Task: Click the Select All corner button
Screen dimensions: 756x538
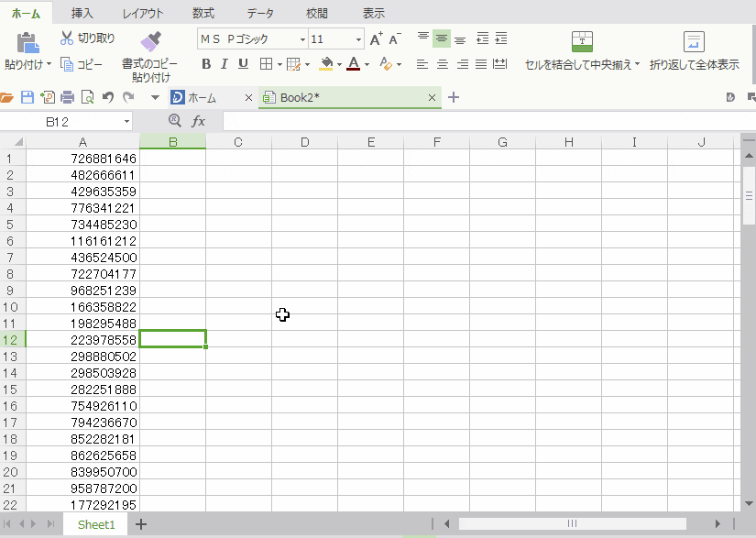Action: pyautogui.click(x=13, y=142)
